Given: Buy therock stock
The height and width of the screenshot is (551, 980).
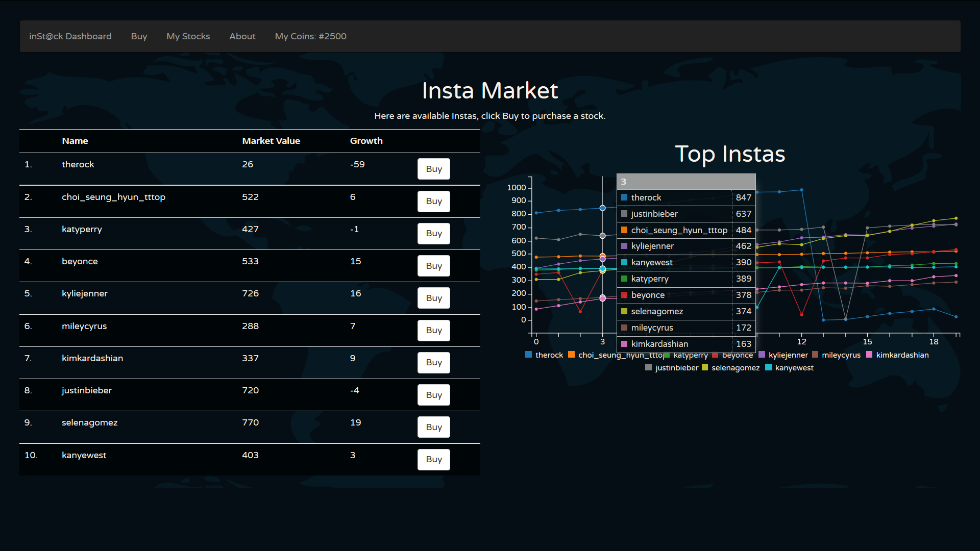Looking at the screenshot, I should pos(433,169).
